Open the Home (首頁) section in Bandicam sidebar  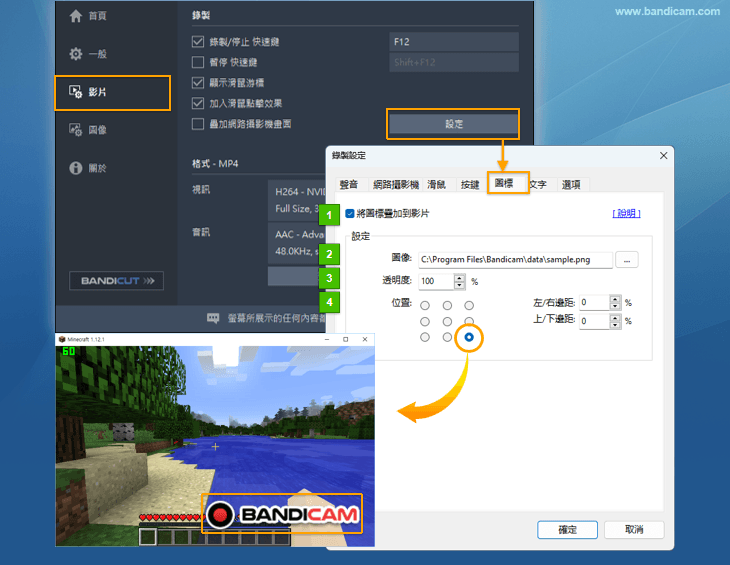point(88,16)
